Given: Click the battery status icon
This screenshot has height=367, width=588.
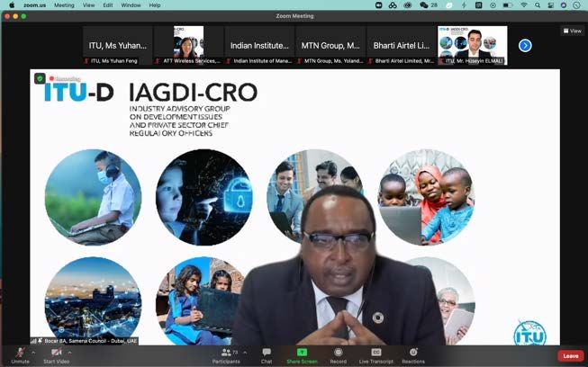Looking at the screenshot, I should pos(507,5).
